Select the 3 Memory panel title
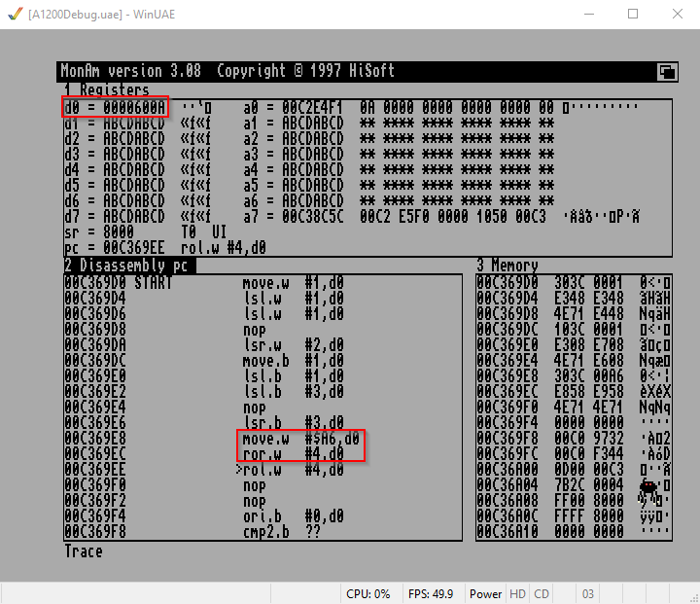 click(x=507, y=266)
